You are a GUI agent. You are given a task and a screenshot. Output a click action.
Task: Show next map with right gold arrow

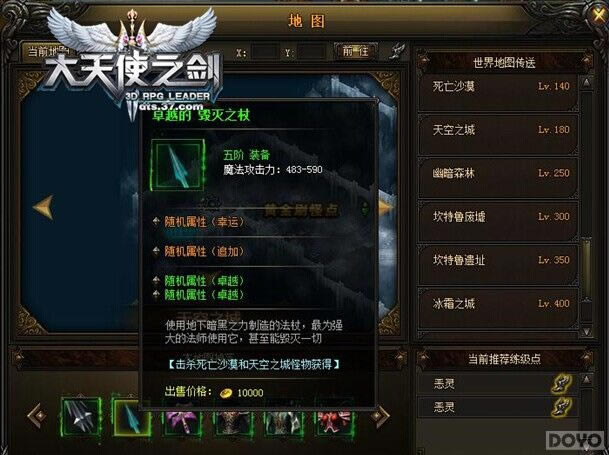click(x=385, y=207)
